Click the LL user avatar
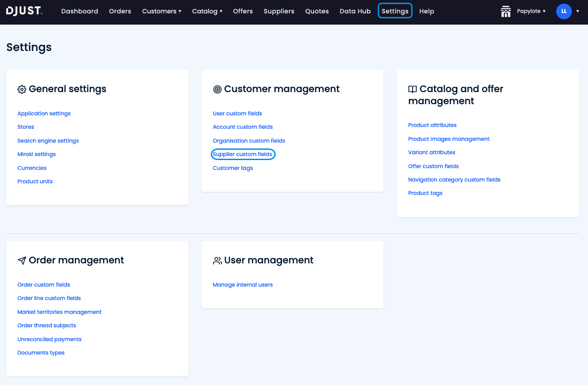The height and width of the screenshot is (385, 588). pos(564,11)
